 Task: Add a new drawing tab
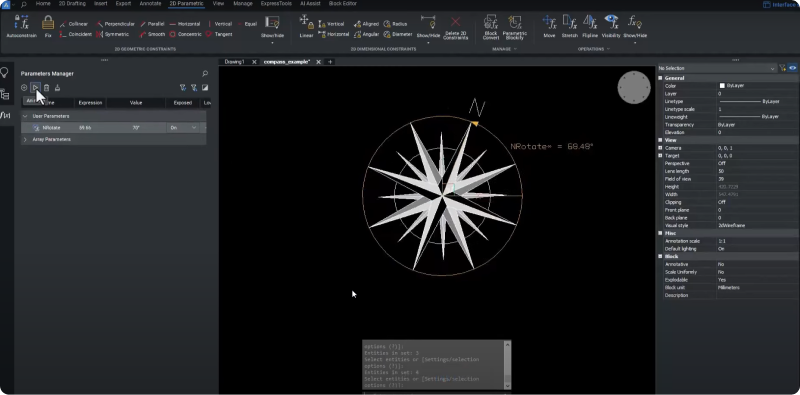[x=330, y=62]
